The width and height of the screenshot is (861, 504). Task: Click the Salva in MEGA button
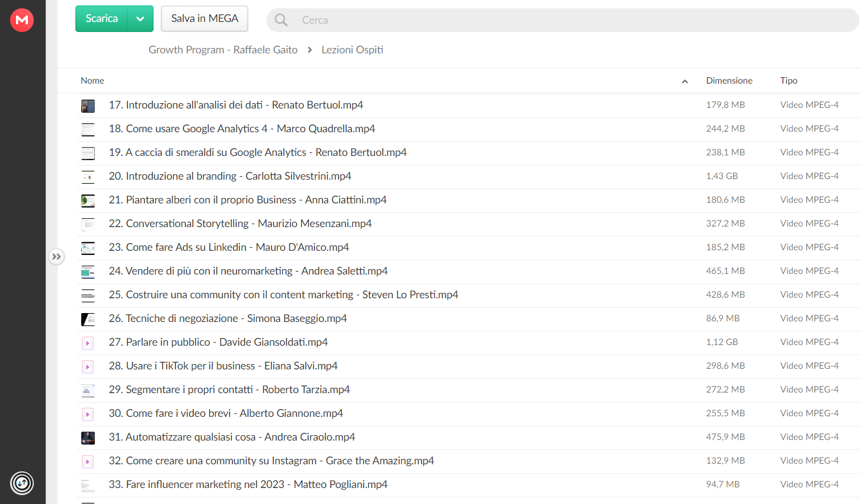(x=205, y=19)
